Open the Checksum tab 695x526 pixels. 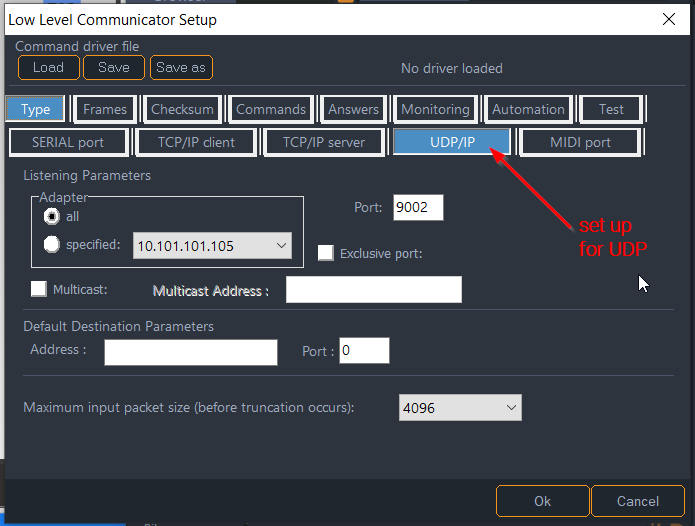(x=182, y=109)
